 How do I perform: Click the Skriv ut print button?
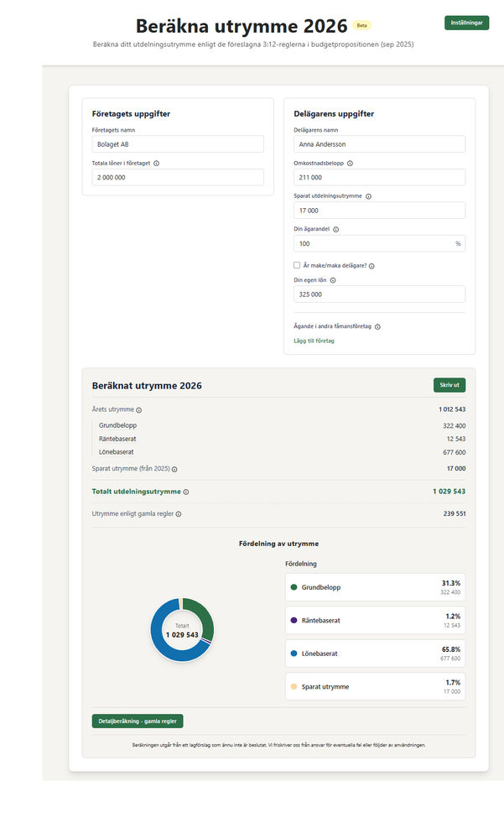[449, 385]
